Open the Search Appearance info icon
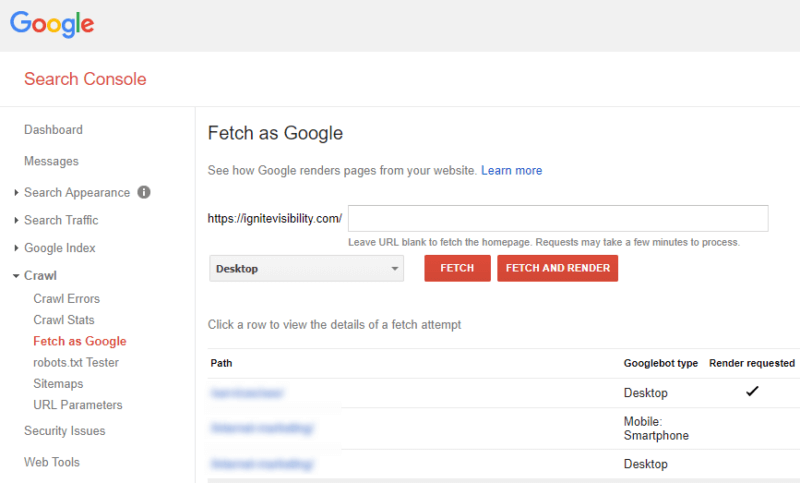800x483 pixels. pyautogui.click(x=144, y=192)
